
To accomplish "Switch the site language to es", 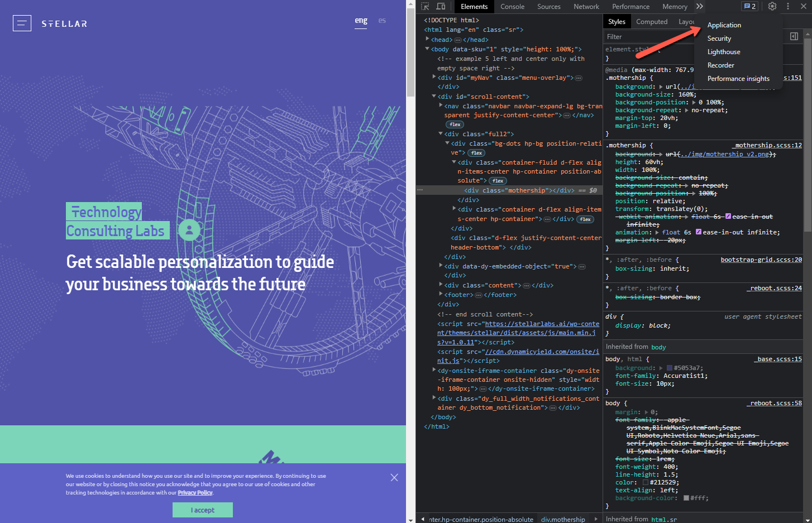I will (x=382, y=21).
